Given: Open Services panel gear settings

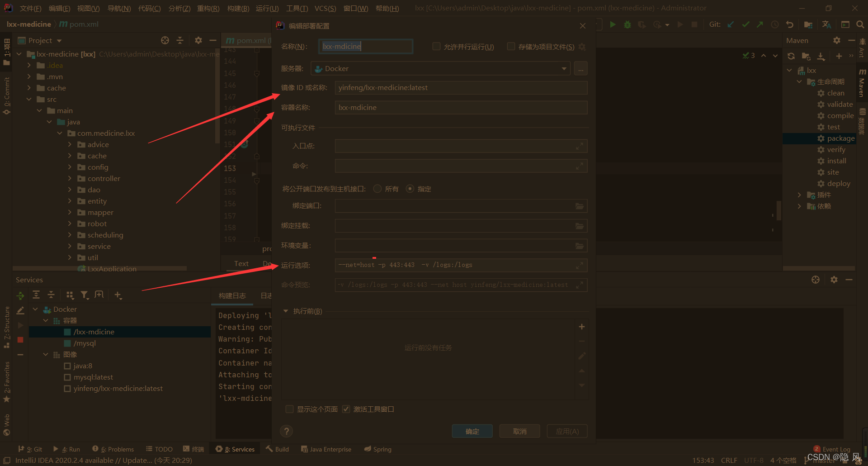Looking at the screenshot, I should [834, 280].
